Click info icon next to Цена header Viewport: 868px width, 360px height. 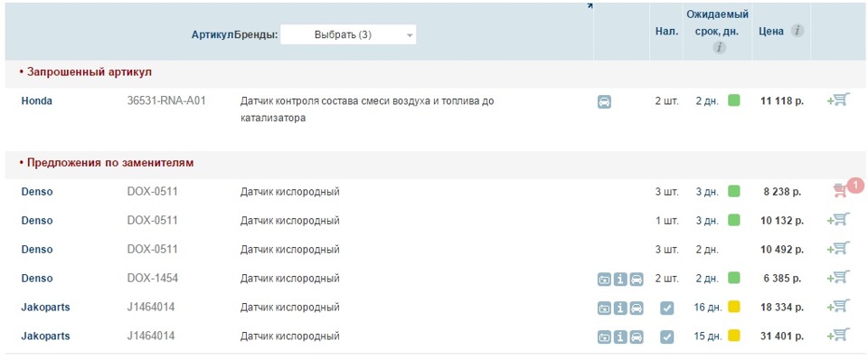click(x=797, y=31)
